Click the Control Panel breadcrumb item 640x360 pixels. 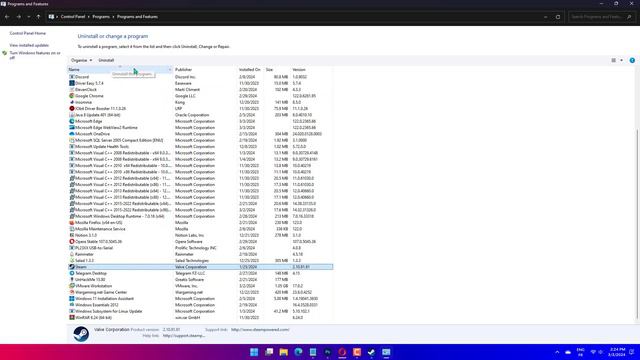[x=73, y=17]
